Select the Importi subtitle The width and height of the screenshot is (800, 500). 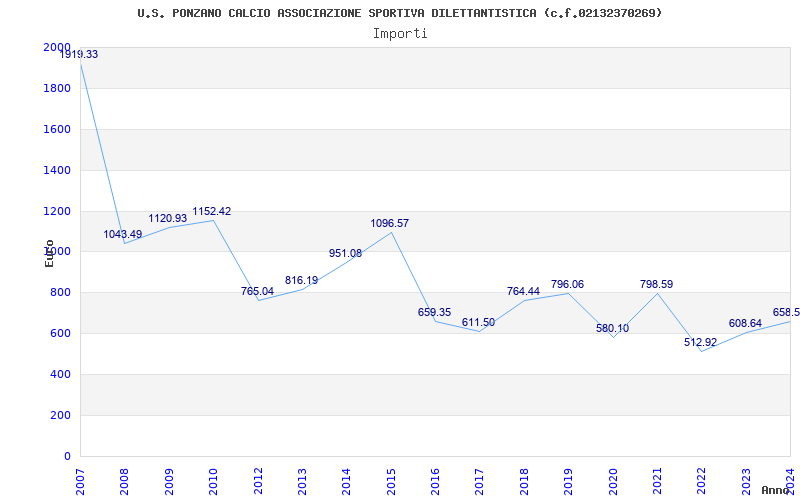(x=400, y=34)
